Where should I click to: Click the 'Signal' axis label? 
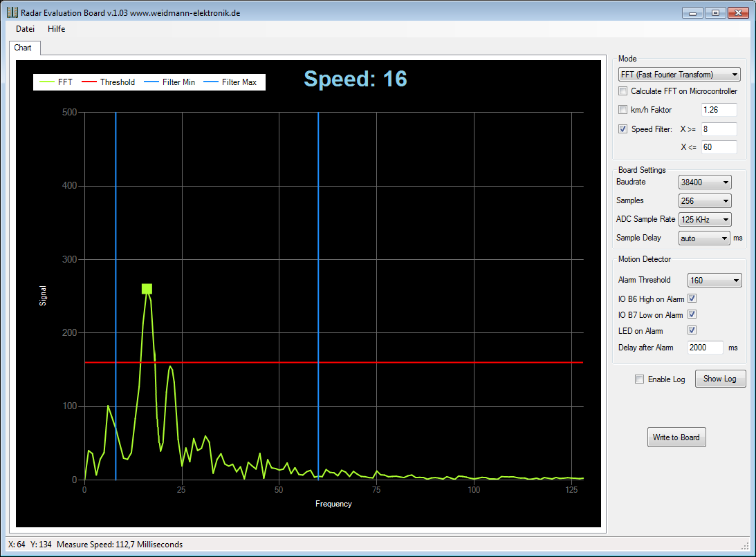43,296
